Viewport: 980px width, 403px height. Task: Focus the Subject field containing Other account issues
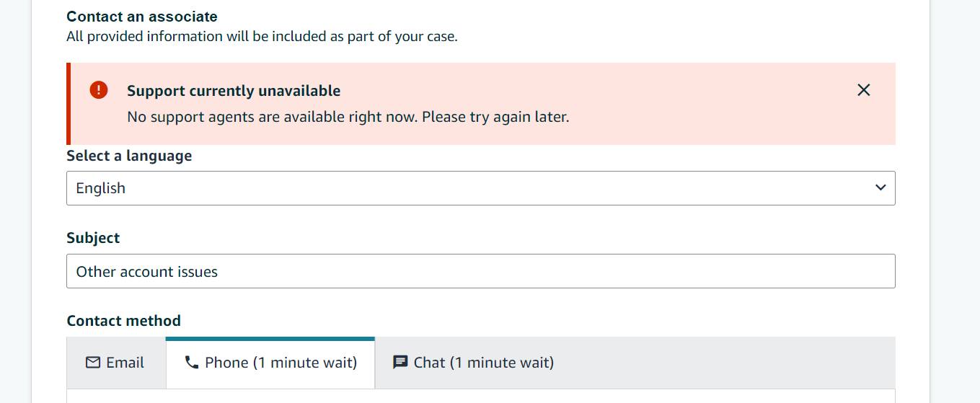481,271
